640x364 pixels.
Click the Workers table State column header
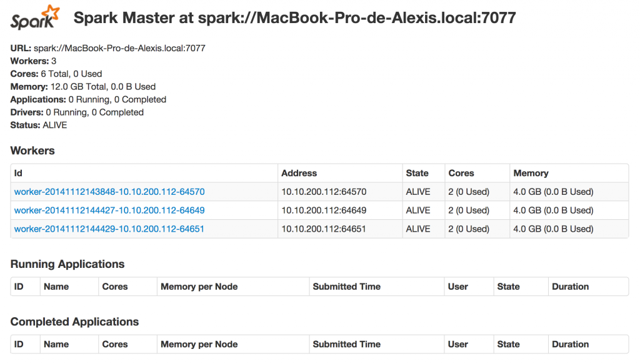click(417, 173)
